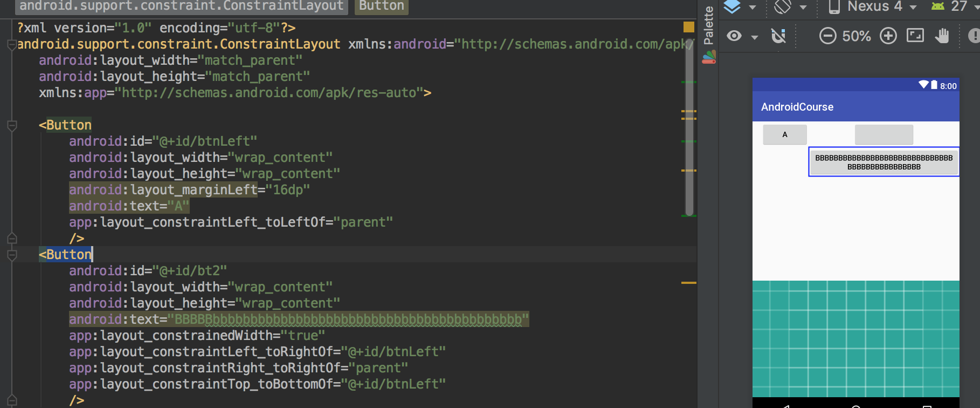This screenshot has height=408, width=980.
Task: Click the design surface layers icon
Action: click(732, 6)
